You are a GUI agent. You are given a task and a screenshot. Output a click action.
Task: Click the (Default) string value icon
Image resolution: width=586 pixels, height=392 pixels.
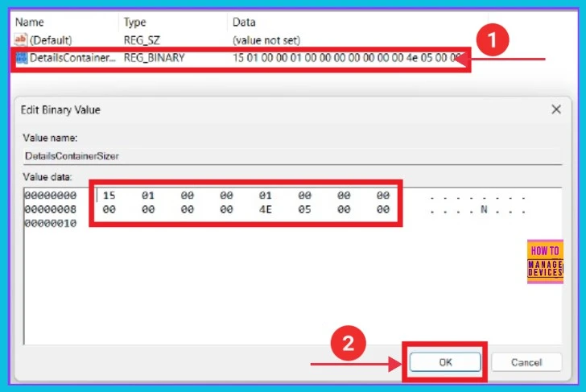click(20, 39)
